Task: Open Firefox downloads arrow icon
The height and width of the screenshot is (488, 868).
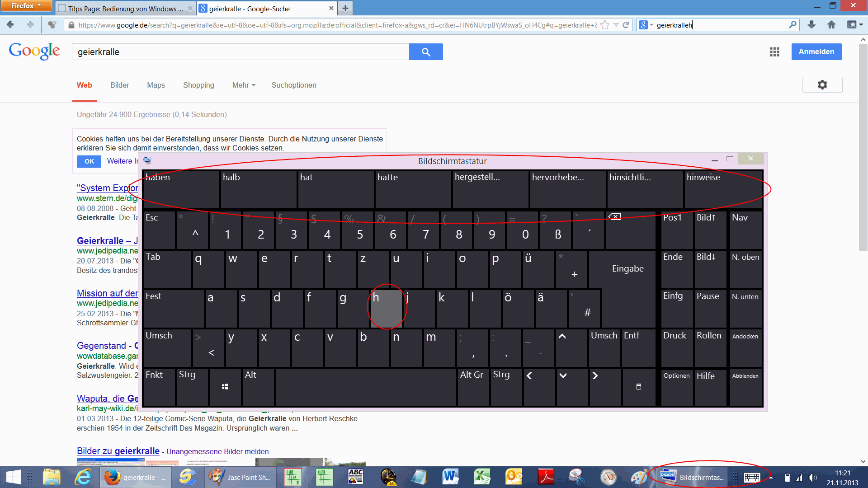Action: 811,25
